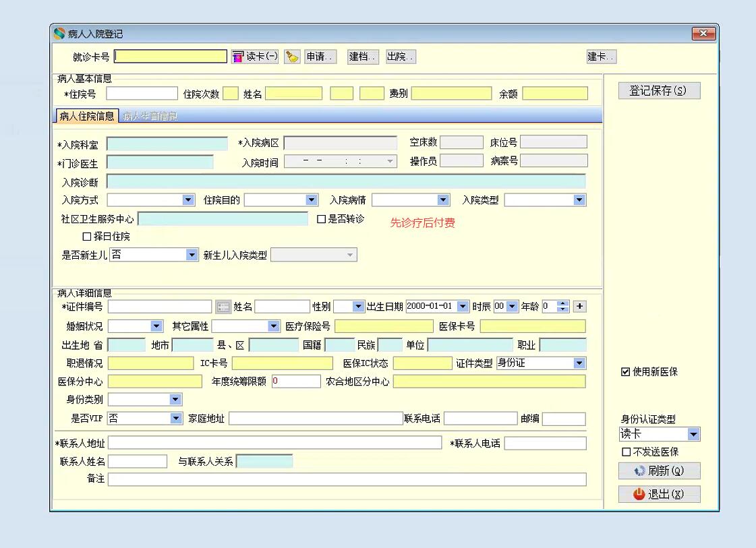Click the 床位号 field
Viewport: 756px width, 548px height.
click(554, 142)
